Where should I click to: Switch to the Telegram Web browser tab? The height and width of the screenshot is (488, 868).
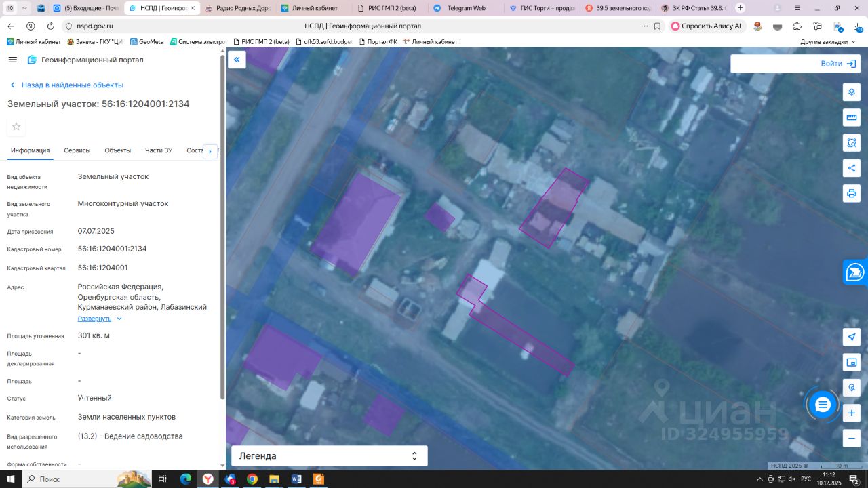coord(466,8)
